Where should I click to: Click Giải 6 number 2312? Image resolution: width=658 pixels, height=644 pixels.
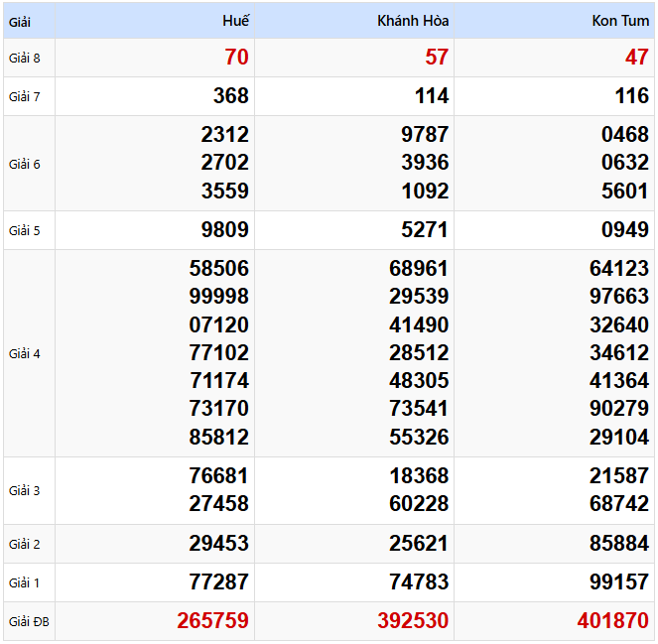coord(224,134)
